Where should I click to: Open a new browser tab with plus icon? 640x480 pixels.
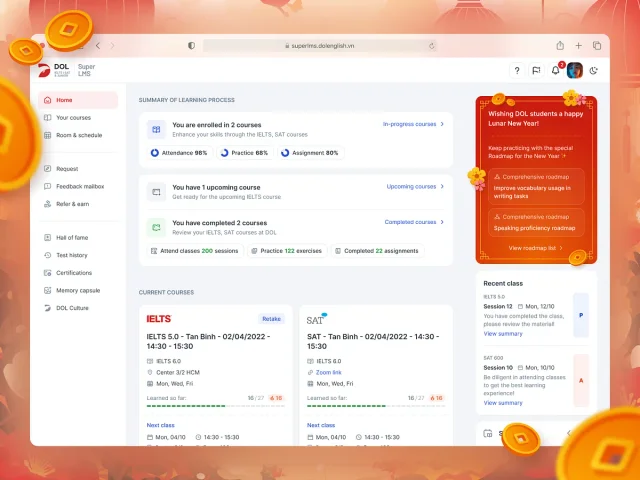(578, 46)
